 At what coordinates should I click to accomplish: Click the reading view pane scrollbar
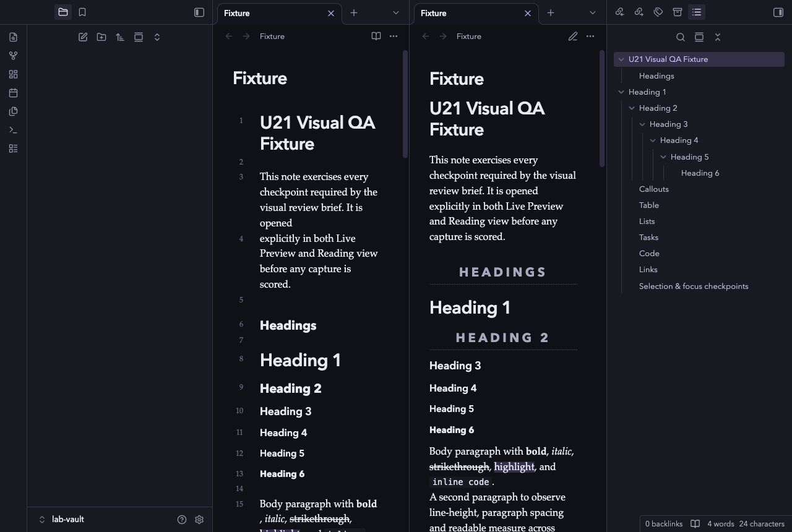coord(602,108)
